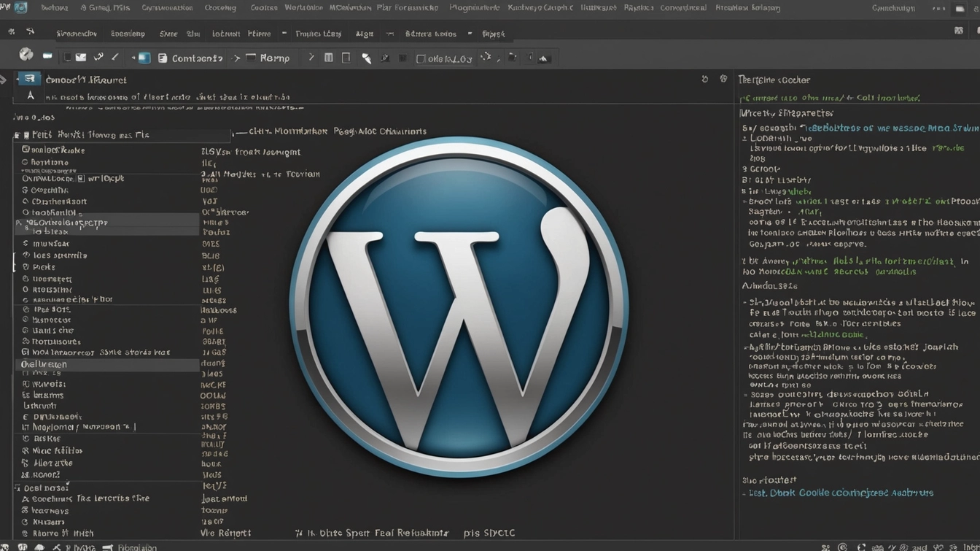Toggle the small checkbox before 'wr IOcpt'

point(81,178)
